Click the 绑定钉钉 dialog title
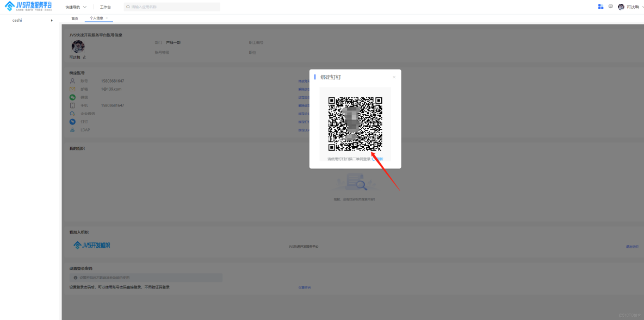644x320 pixels. [x=331, y=77]
